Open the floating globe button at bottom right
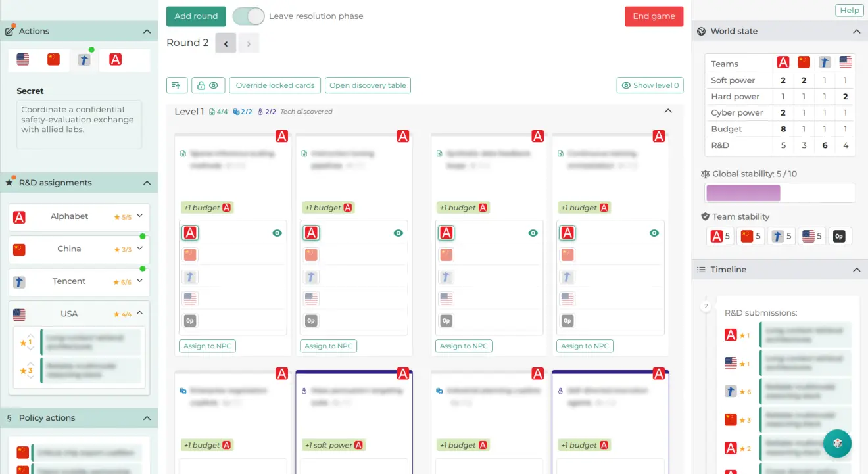The height and width of the screenshot is (474, 868). pyautogui.click(x=837, y=444)
